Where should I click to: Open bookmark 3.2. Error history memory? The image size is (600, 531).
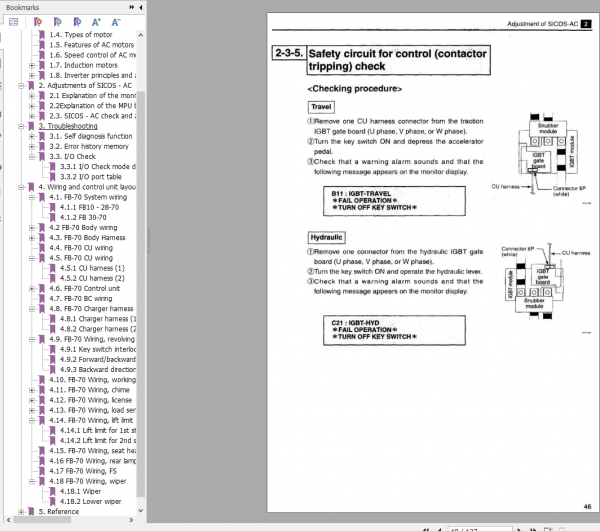click(89, 146)
